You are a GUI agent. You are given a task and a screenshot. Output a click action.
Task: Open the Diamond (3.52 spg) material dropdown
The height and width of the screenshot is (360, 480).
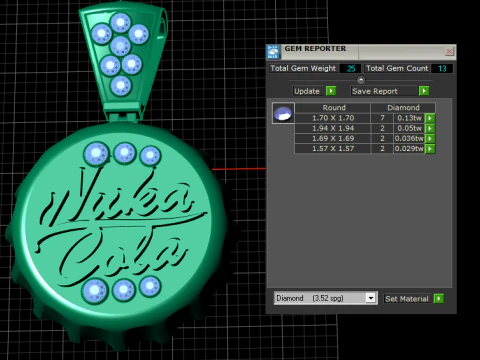point(370,298)
